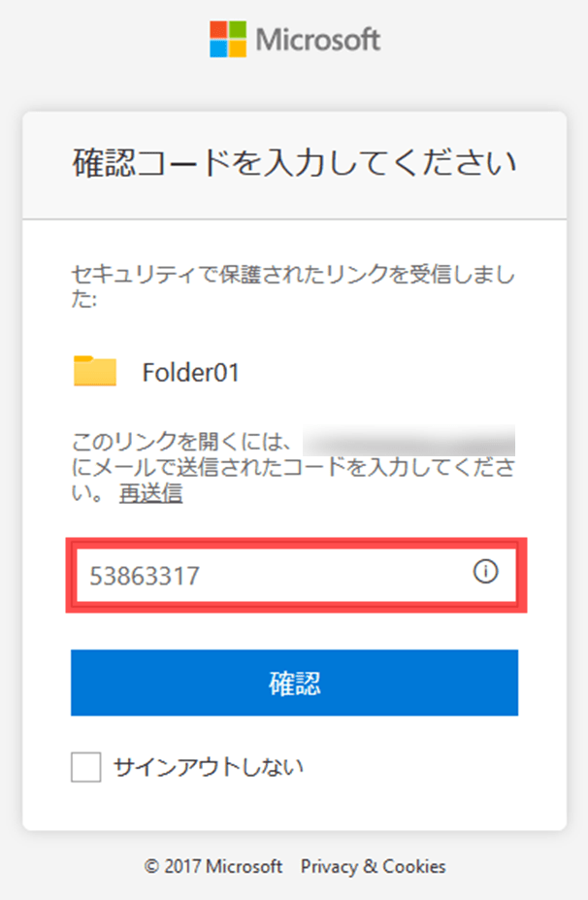Click the サインアウトしない label text
Screen dimensions: 588x900
(209, 767)
